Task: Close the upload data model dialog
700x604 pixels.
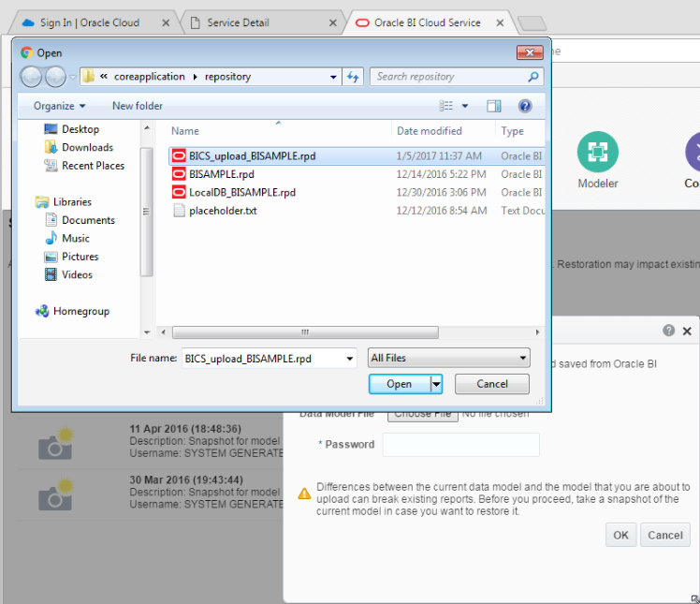Action: pyautogui.click(x=687, y=331)
